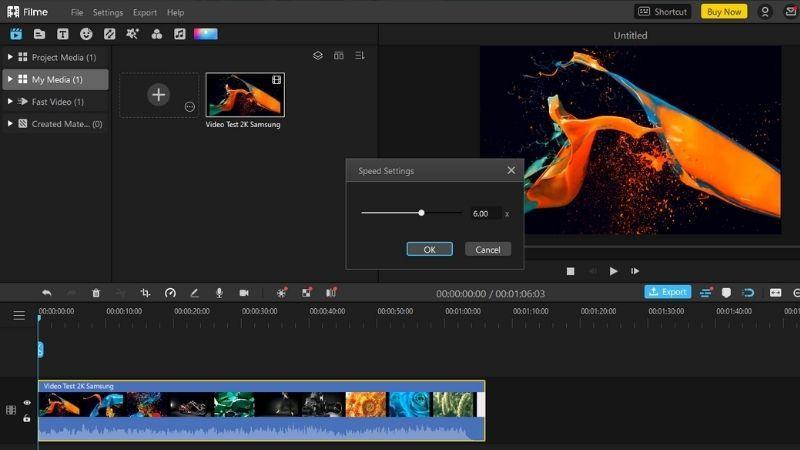
Task: Open the Help menu
Action: [x=176, y=12]
